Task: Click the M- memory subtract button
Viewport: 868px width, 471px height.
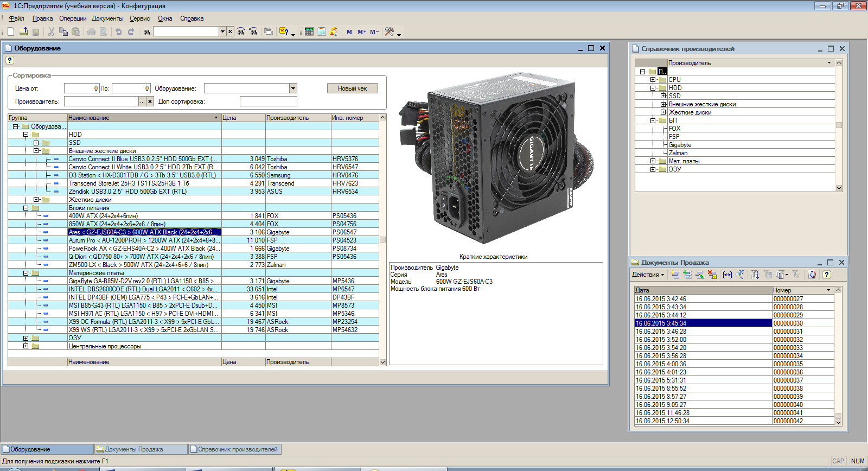Action: coord(374,32)
